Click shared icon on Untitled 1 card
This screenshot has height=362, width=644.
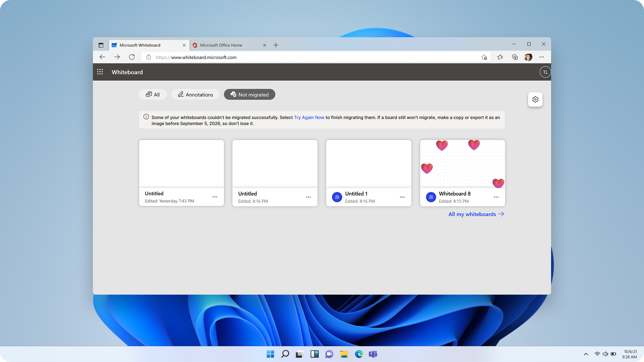click(337, 197)
